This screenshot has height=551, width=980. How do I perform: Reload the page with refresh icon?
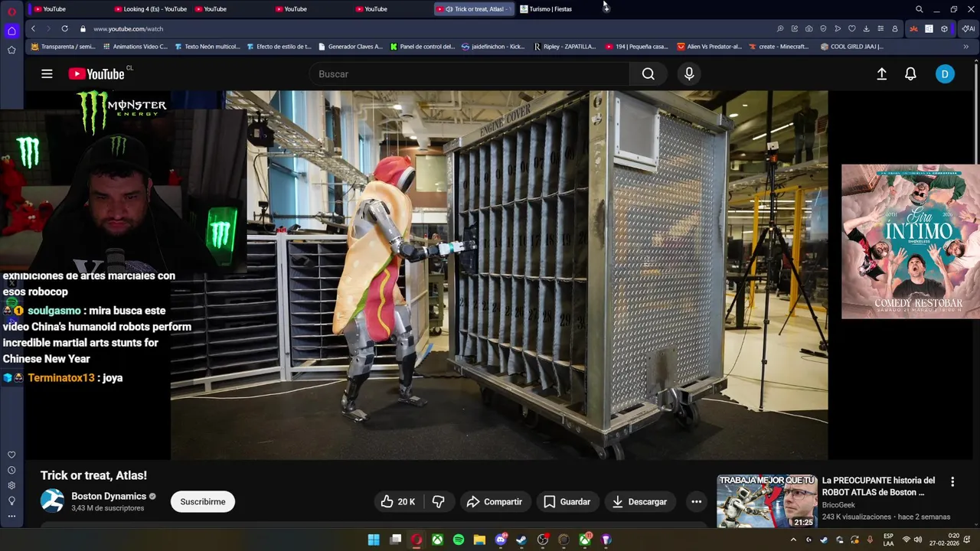coord(64,29)
